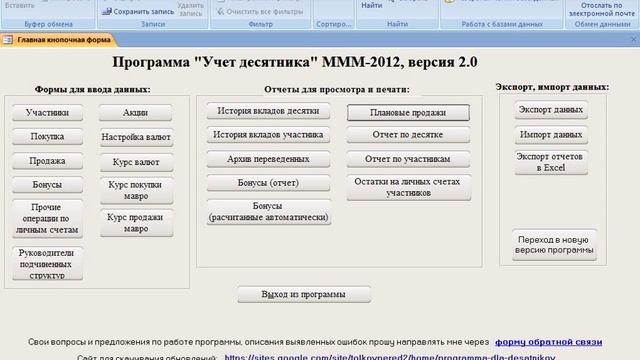Click Выход из программы button
640x360 pixels.
(304, 294)
